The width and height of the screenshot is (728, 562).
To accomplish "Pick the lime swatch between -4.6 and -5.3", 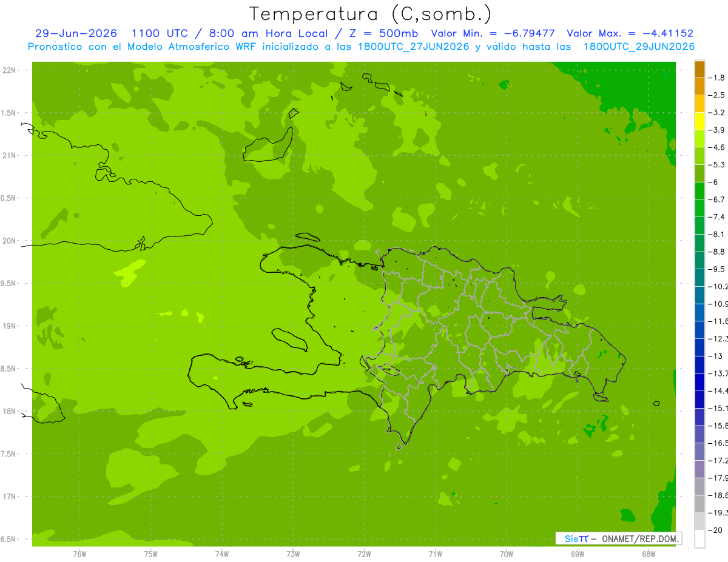I will pos(699,156).
